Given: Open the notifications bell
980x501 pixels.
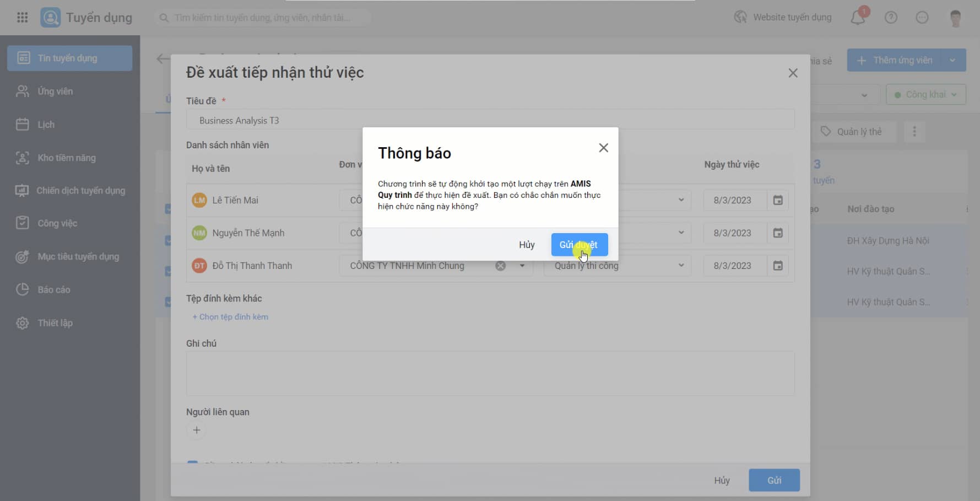Looking at the screenshot, I should (858, 18).
